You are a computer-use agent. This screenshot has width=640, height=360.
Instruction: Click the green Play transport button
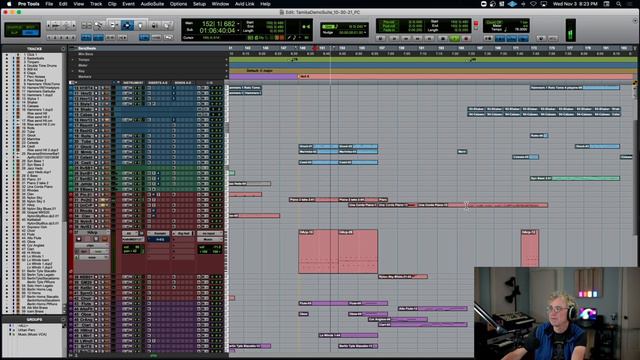click(x=455, y=38)
